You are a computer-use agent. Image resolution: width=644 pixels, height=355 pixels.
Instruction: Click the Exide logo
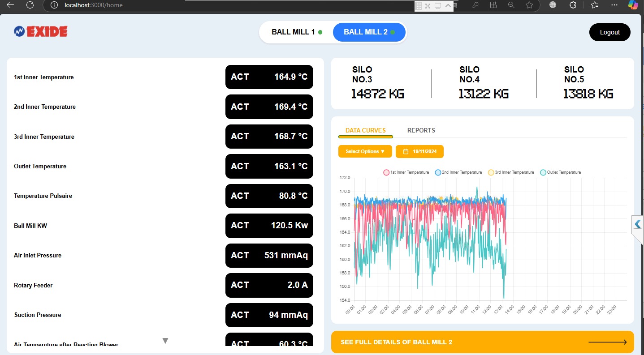40,31
